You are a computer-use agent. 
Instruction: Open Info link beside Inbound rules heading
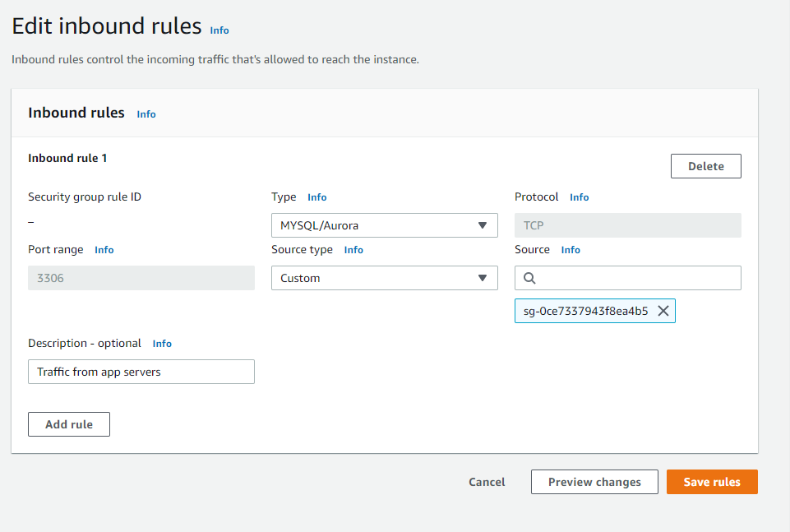click(x=146, y=114)
